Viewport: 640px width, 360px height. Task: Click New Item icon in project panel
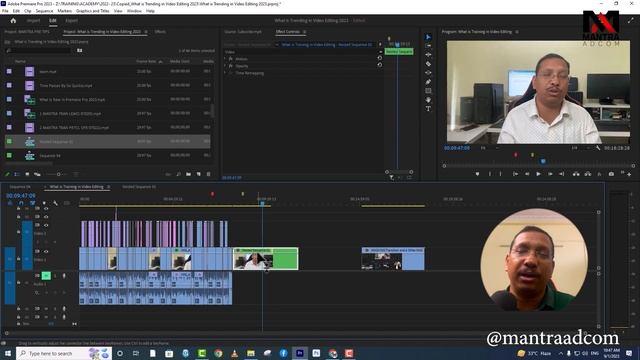(199, 174)
